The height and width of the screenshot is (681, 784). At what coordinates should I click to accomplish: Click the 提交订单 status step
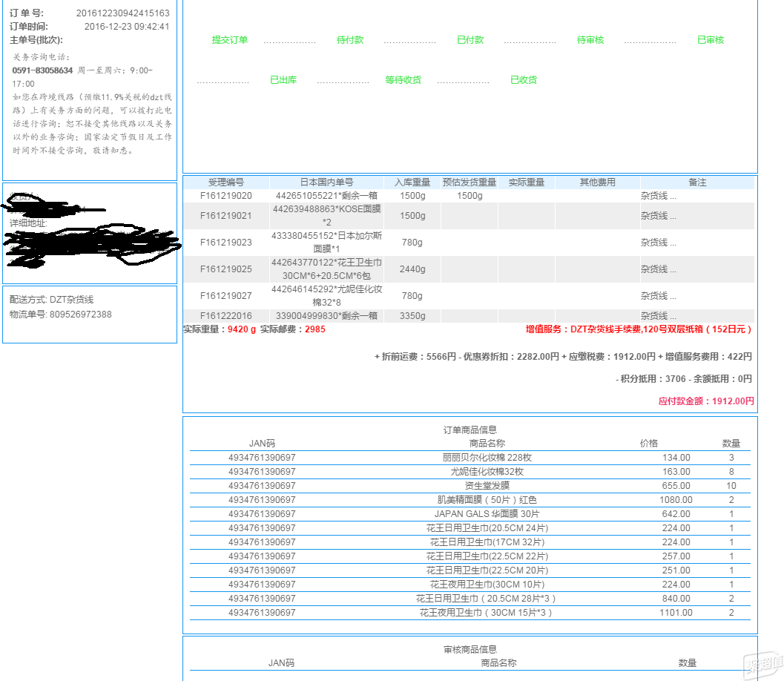230,40
